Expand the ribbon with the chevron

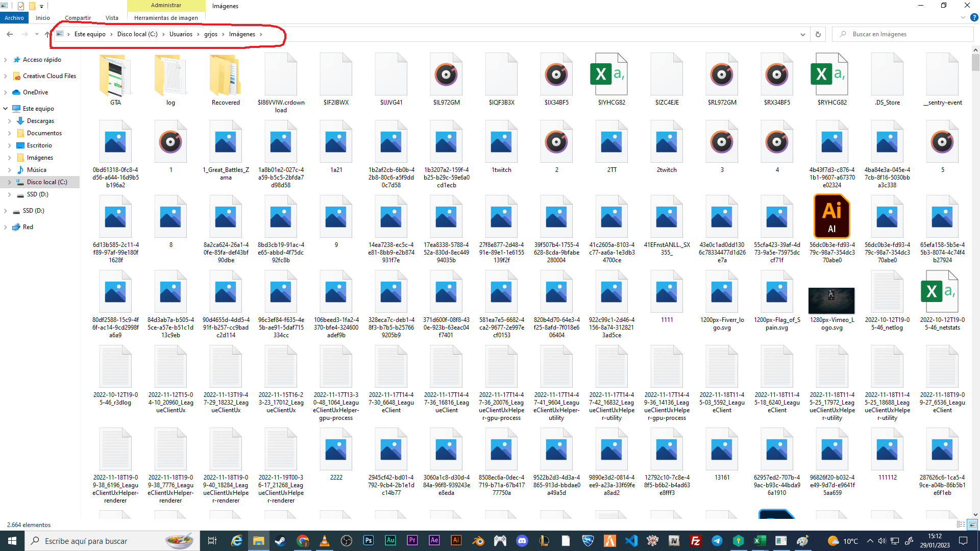click(963, 17)
